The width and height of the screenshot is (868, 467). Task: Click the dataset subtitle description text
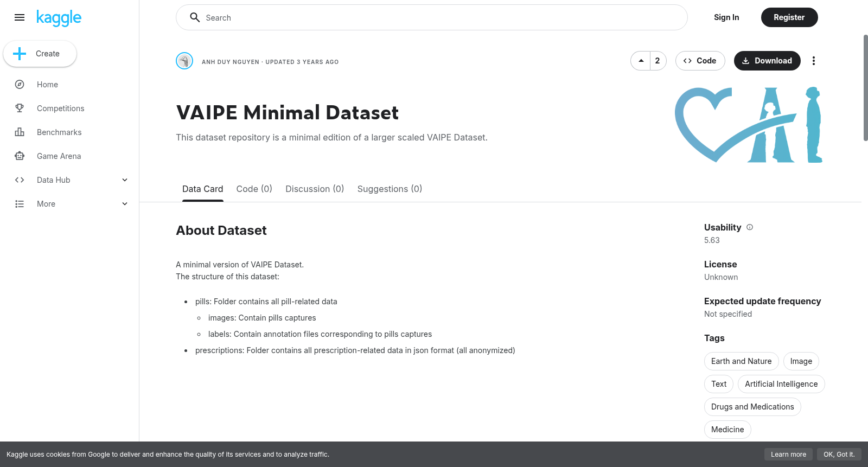[331, 138]
